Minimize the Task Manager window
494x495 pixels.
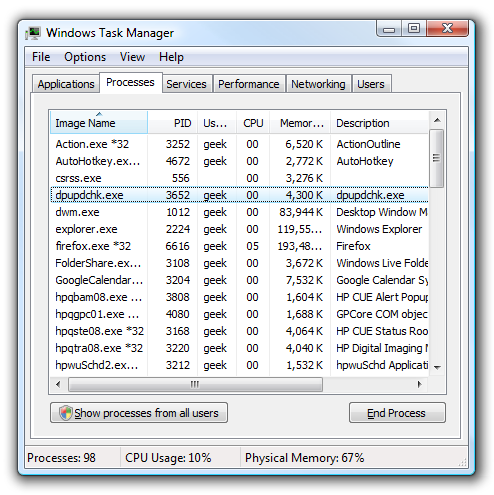pos(389,29)
